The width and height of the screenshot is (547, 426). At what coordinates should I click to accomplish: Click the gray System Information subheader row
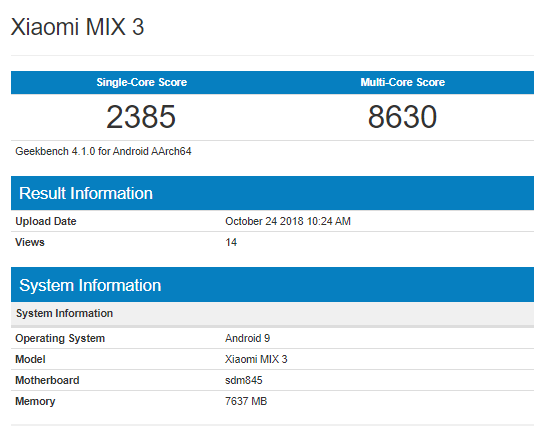[x=272, y=314]
